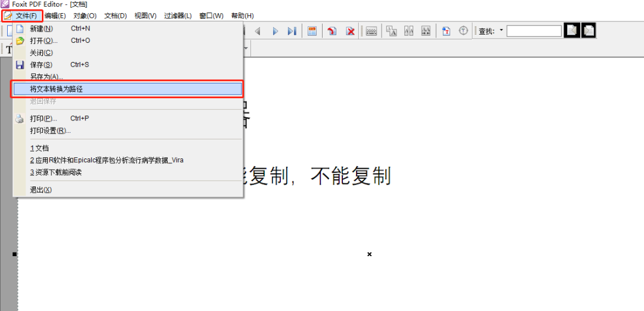Image resolution: width=644 pixels, height=311 pixels.
Task: Open the 过滤器(L) menu
Action: coord(178,15)
